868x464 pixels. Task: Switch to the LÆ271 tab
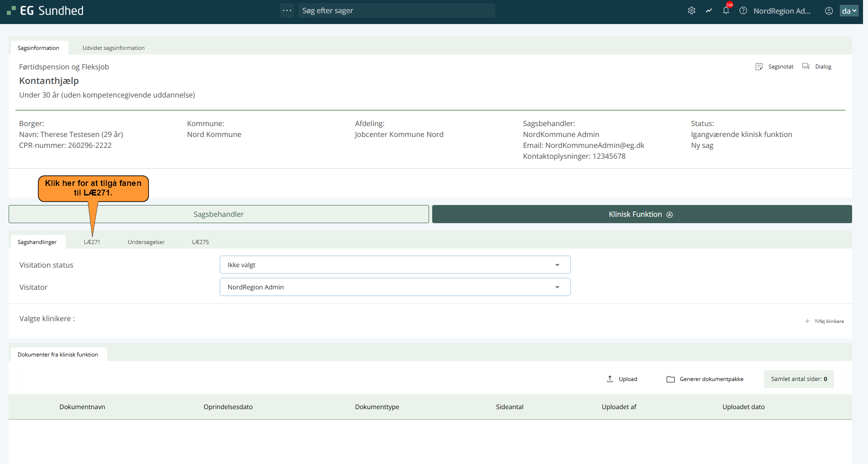(x=92, y=242)
